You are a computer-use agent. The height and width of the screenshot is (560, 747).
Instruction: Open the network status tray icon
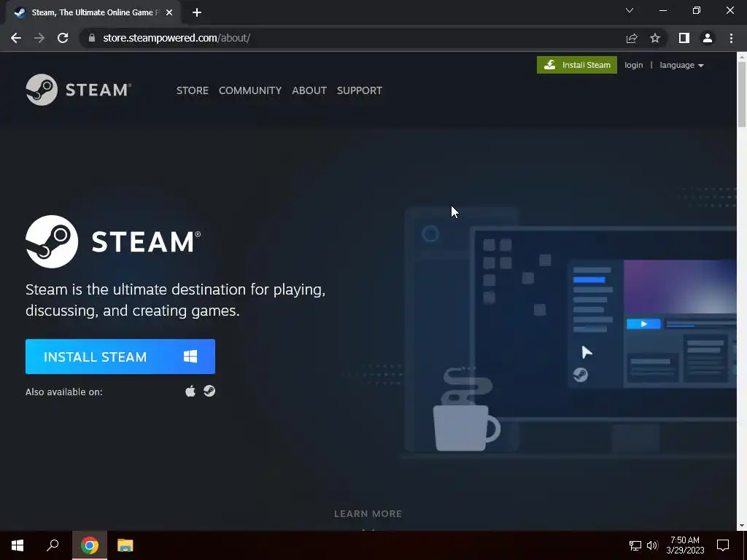click(x=635, y=545)
